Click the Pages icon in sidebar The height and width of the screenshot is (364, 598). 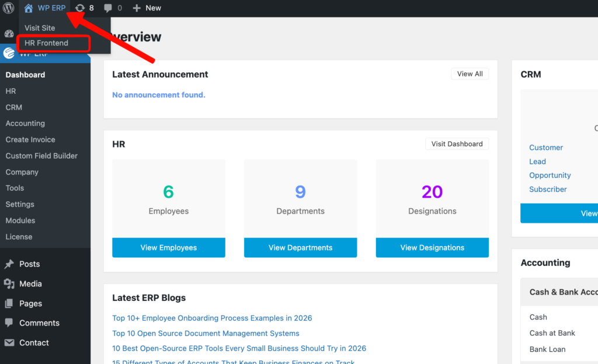(x=9, y=303)
